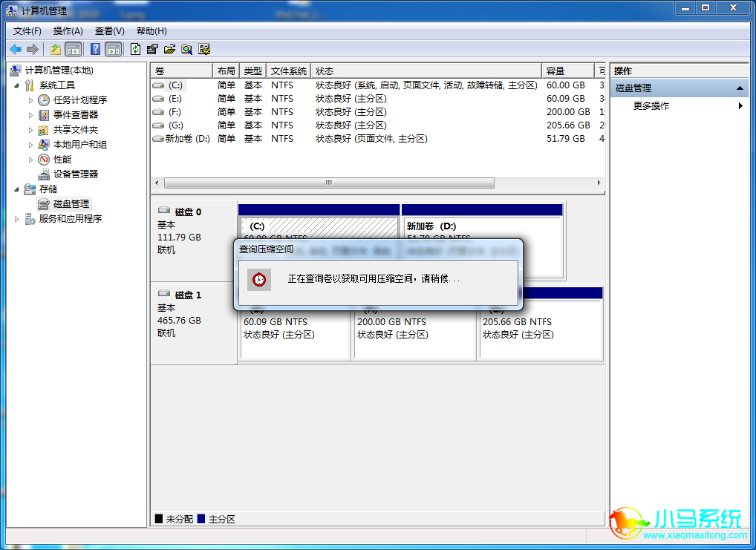
Task: Sort by the 类型 column header
Action: 252,71
